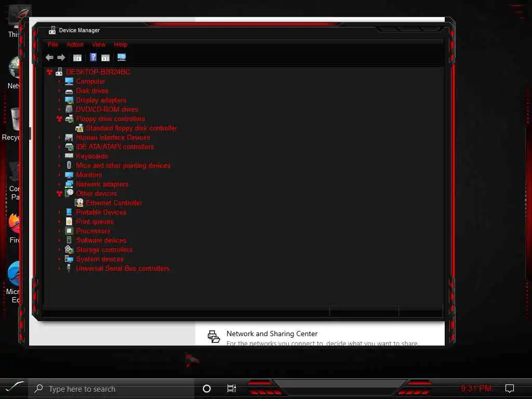This screenshot has width=532, height=399.
Task: Open Network and Sharing Center link behind
Action: [x=272, y=334]
